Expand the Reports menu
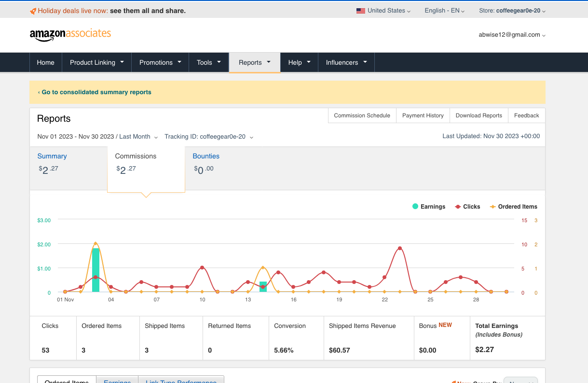Viewport: 588px width, 383px height. click(255, 62)
